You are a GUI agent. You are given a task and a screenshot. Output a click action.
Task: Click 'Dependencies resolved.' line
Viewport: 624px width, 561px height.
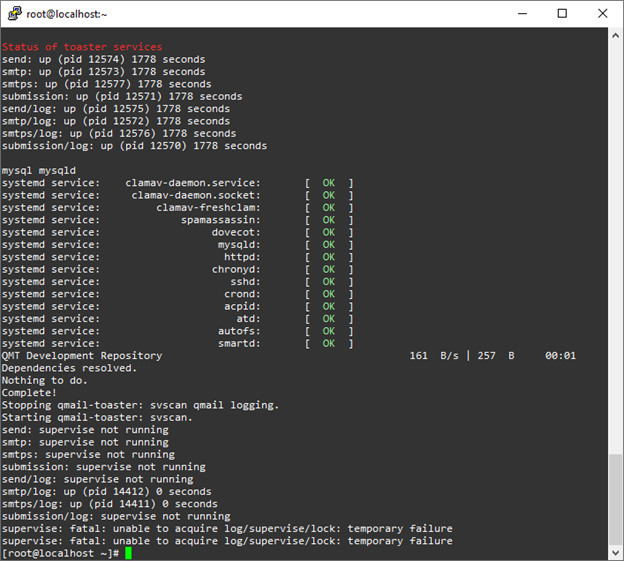pyautogui.click(x=69, y=368)
